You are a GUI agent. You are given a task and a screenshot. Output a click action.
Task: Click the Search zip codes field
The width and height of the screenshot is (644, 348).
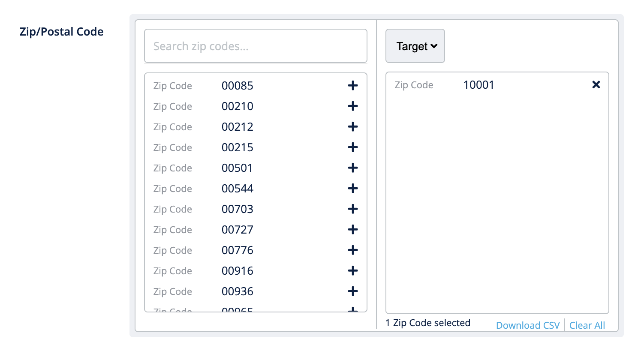pyautogui.click(x=256, y=46)
